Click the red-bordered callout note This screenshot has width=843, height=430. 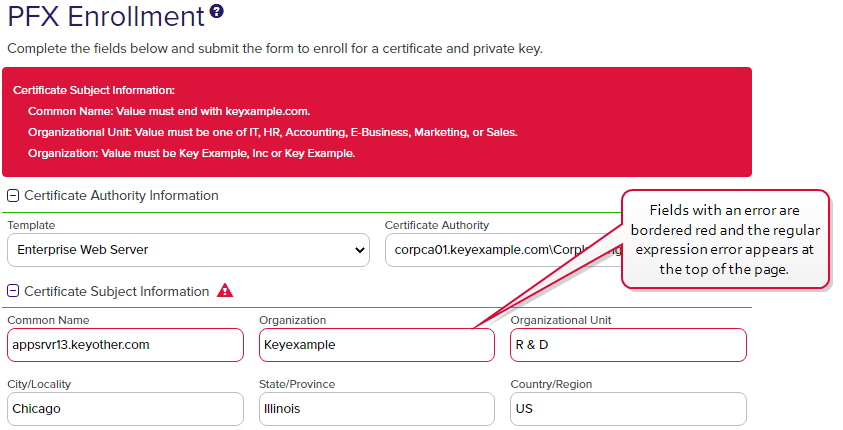click(725, 239)
